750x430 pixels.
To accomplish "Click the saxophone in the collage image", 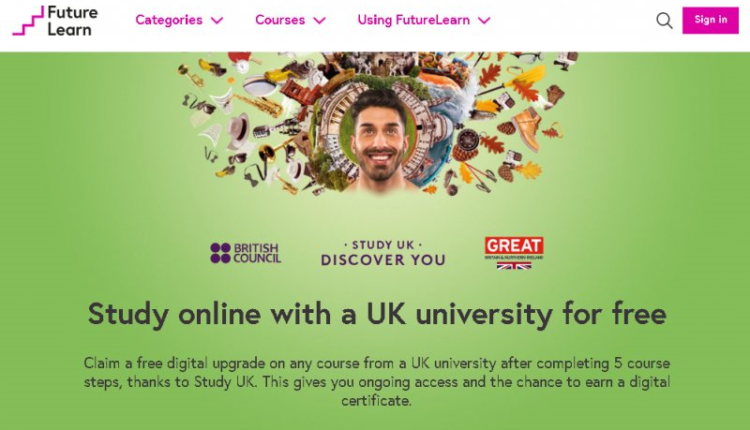I will pyautogui.click(x=258, y=105).
